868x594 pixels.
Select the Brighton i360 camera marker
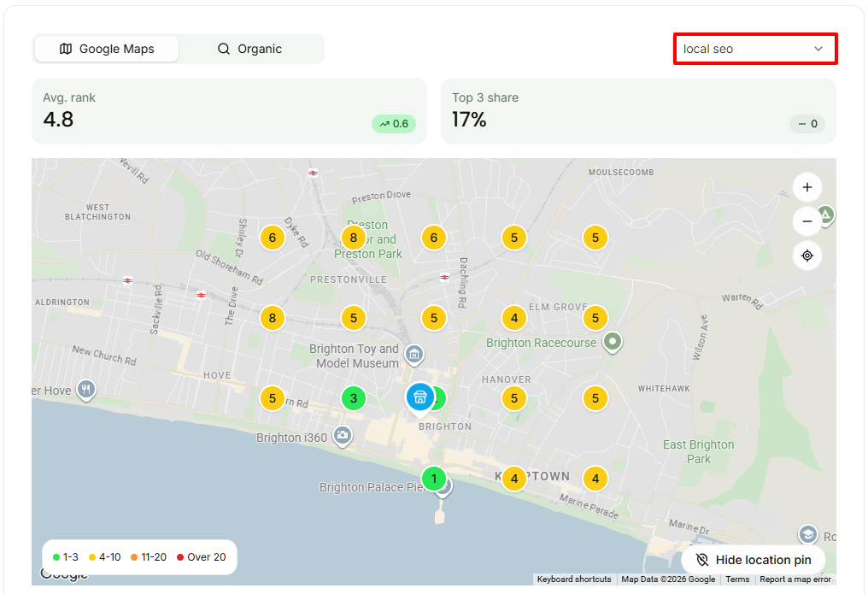pyautogui.click(x=342, y=436)
